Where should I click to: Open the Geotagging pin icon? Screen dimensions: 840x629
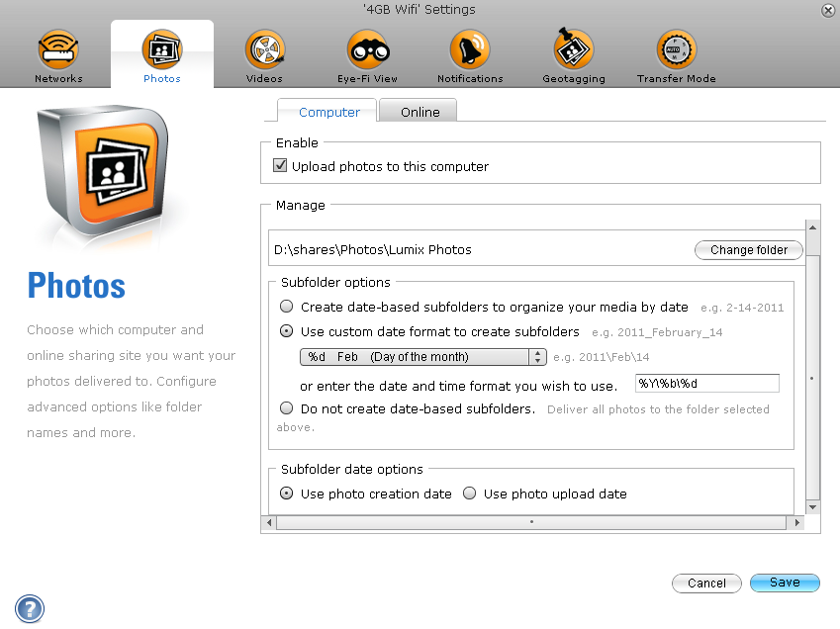click(x=573, y=49)
